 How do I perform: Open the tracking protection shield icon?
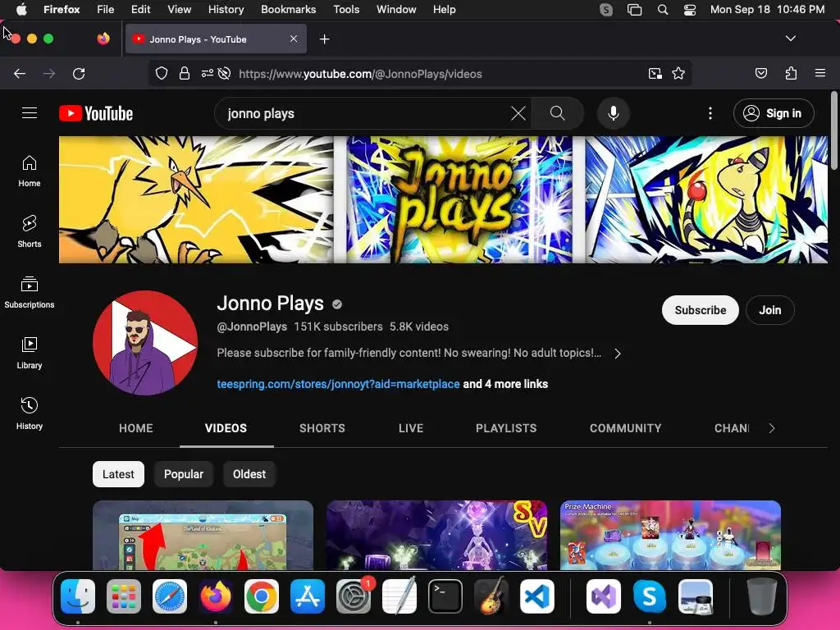tap(162, 73)
